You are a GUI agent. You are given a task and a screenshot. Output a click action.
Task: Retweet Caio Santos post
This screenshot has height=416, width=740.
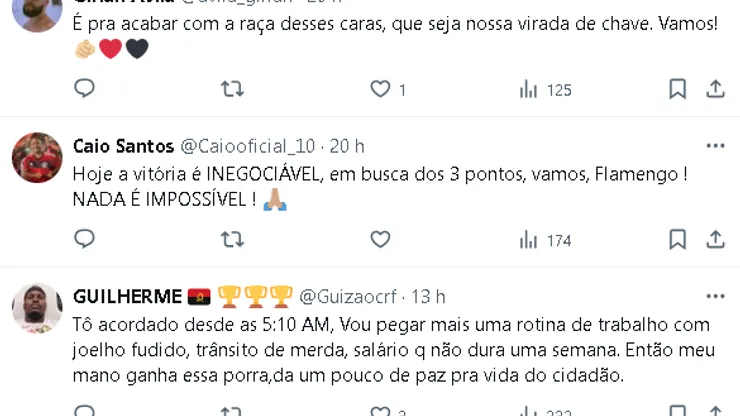[233, 239]
